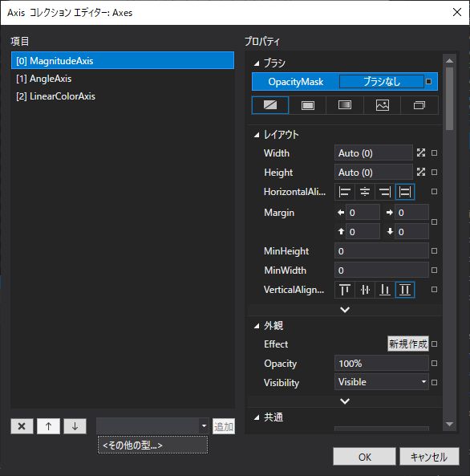Image resolution: width=470 pixels, height=476 pixels.
Task: Click the Width input field
Action: click(374, 153)
